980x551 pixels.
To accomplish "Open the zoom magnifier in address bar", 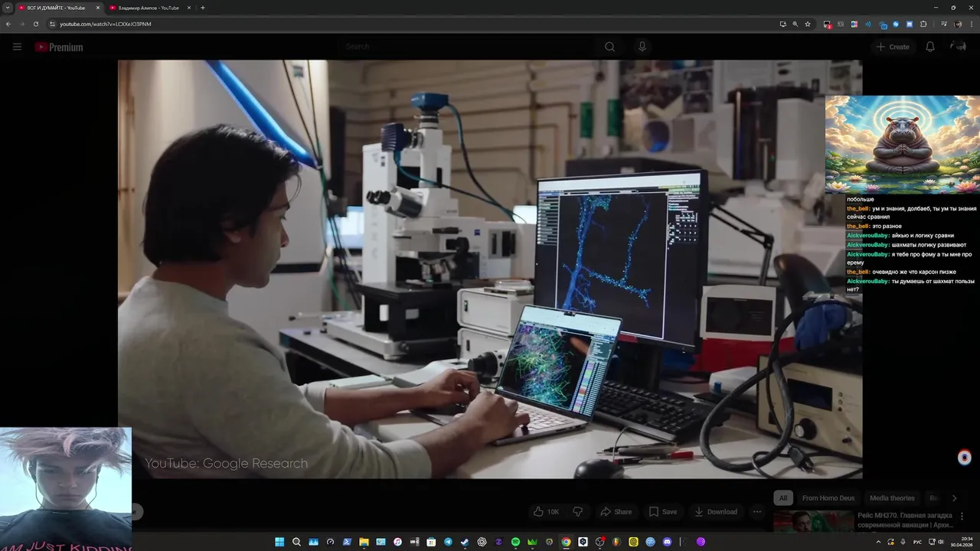I will [x=795, y=24].
